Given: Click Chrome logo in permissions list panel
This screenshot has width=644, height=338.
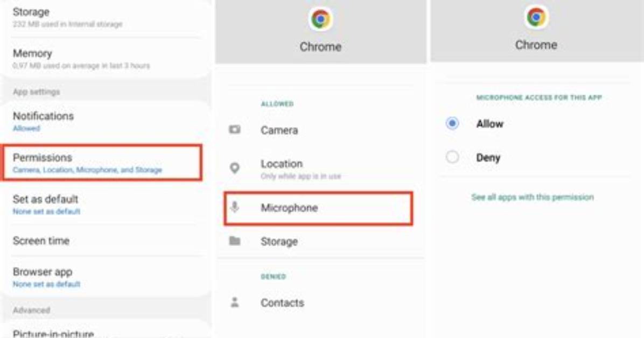Looking at the screenshot, I should coord(320,19).
